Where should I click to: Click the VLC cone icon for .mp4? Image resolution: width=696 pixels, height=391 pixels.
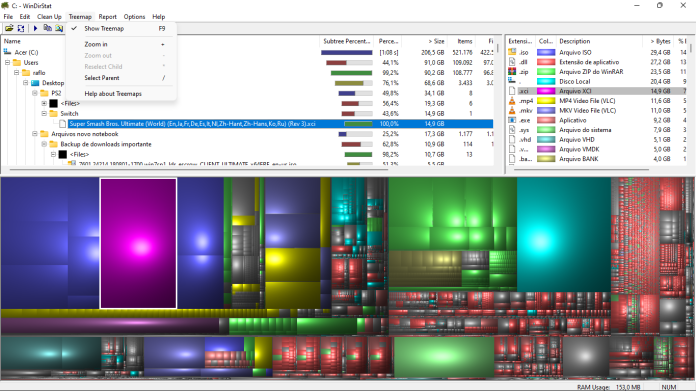pyautogui.click(x=512, y=101)
